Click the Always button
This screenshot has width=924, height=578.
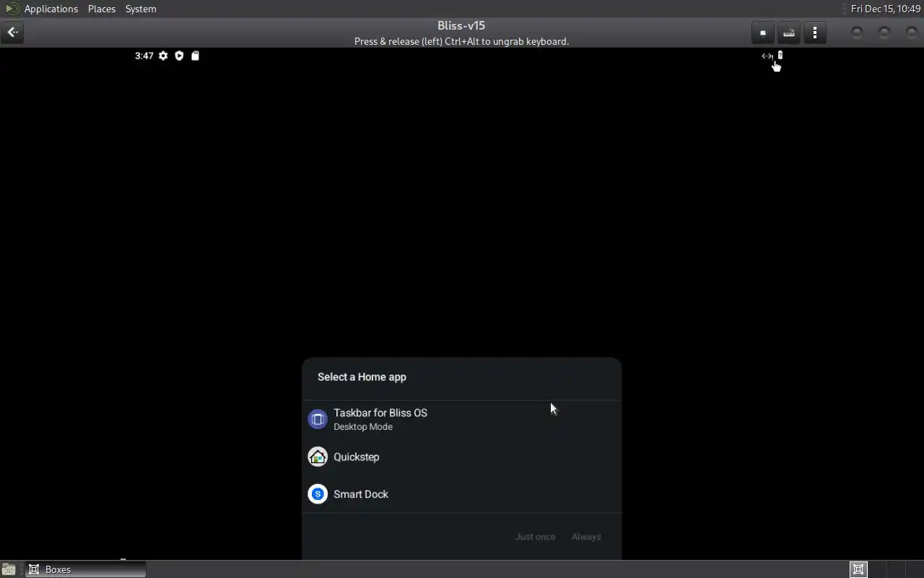586,537
